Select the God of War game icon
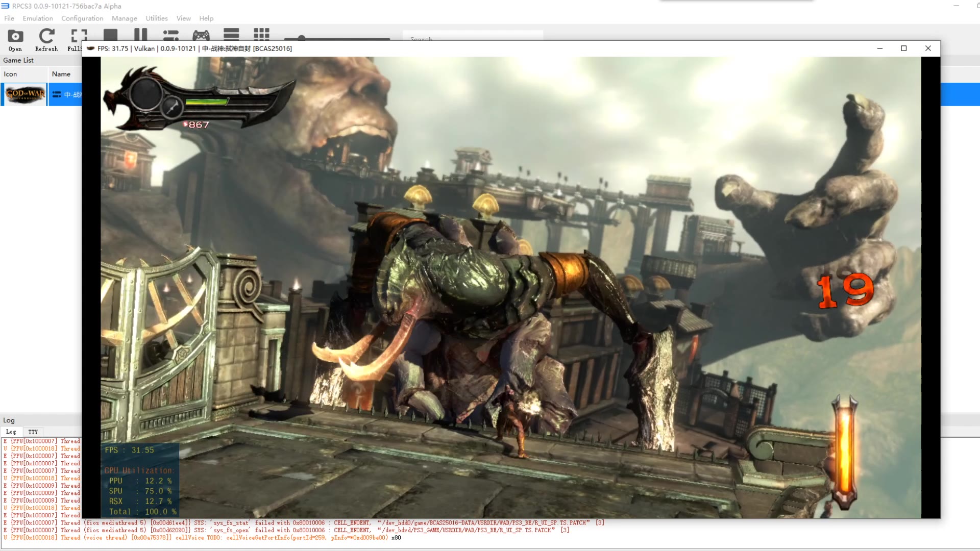The width and height of the screenshot is (980, 551). coord(25,94)
